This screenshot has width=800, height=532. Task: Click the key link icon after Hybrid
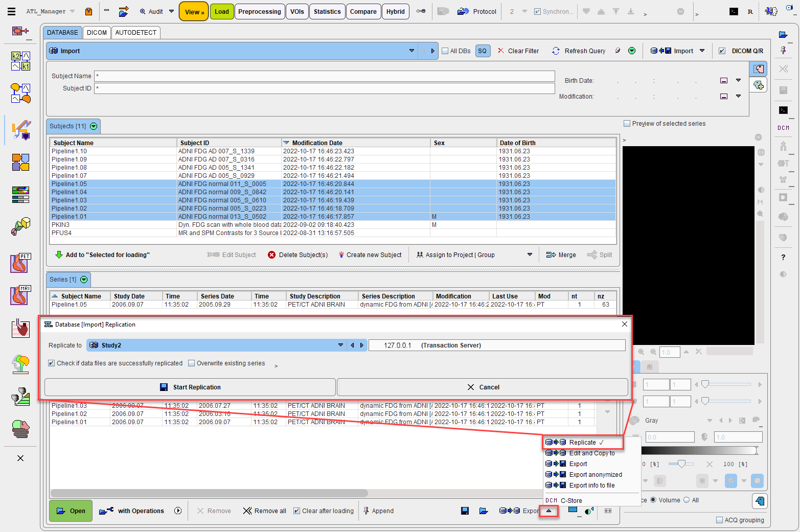tap(421, 11)
